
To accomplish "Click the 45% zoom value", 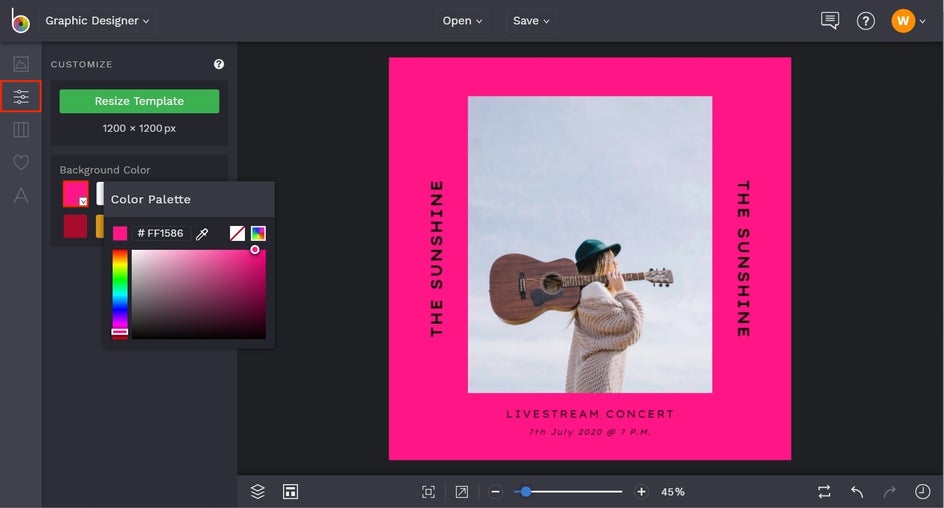I will pos(672,492).
